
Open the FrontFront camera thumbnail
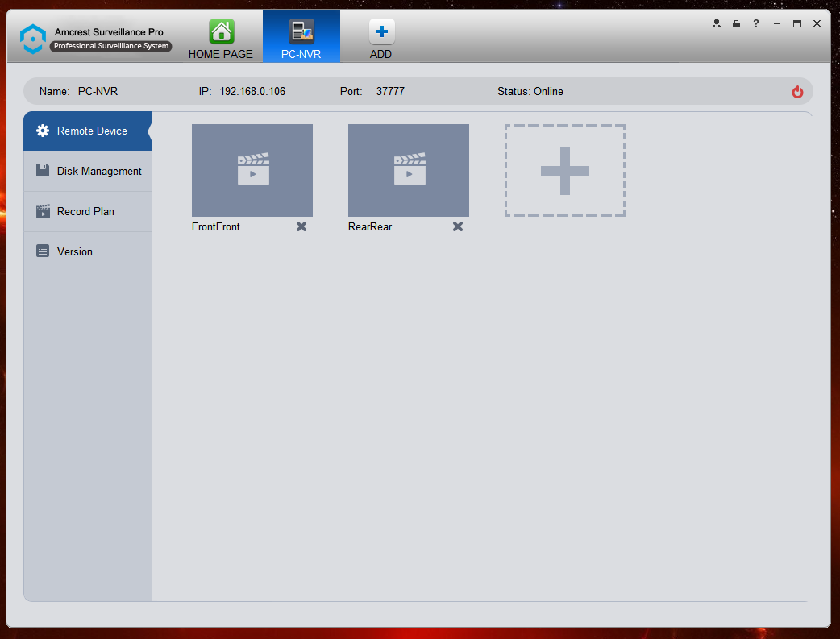252,170
